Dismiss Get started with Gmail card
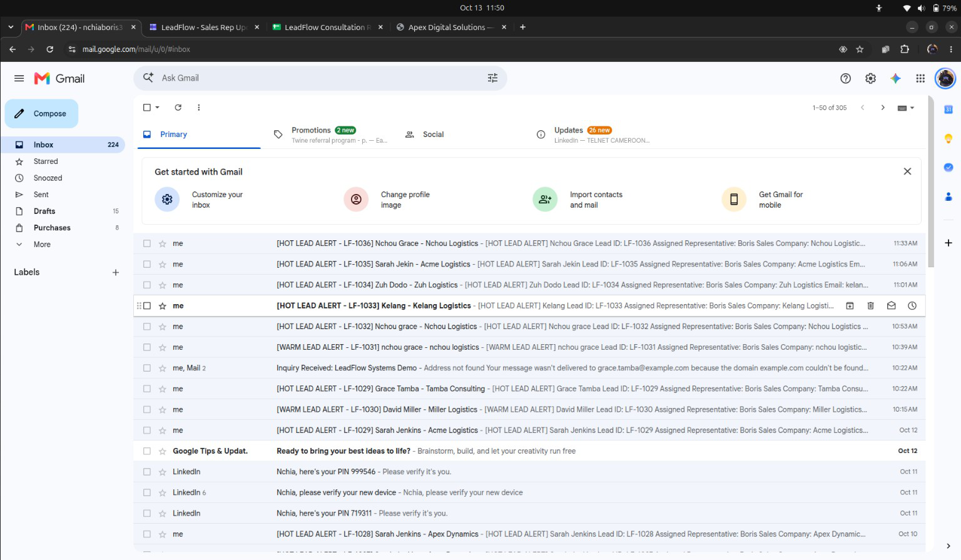The image size is (961, 560). click(907, 171)
